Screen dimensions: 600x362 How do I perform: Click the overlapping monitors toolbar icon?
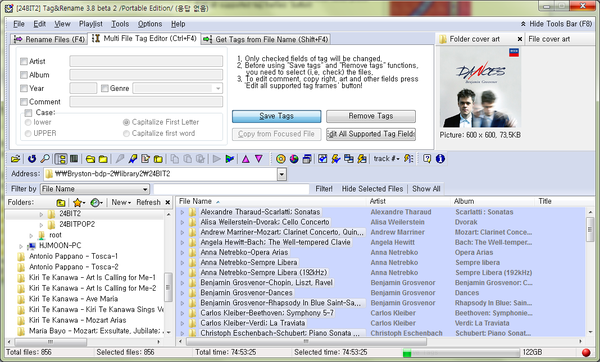(349, 159)
